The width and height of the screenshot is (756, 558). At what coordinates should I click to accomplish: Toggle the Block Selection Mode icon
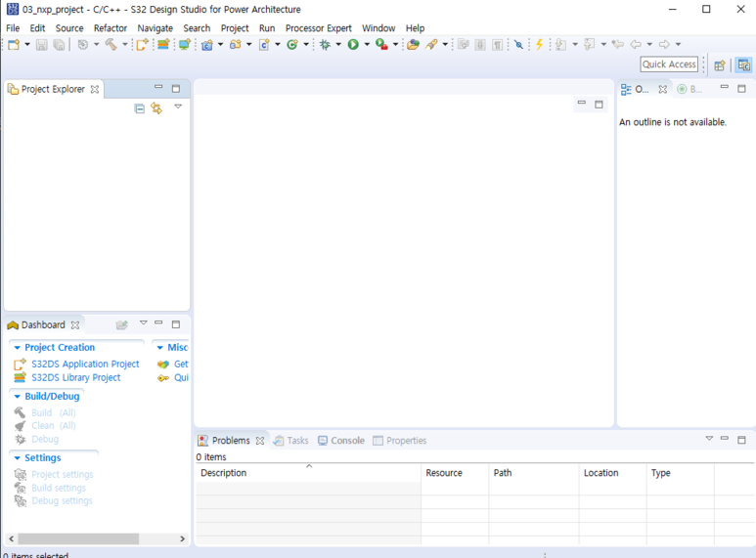click(x=480, y=45)
